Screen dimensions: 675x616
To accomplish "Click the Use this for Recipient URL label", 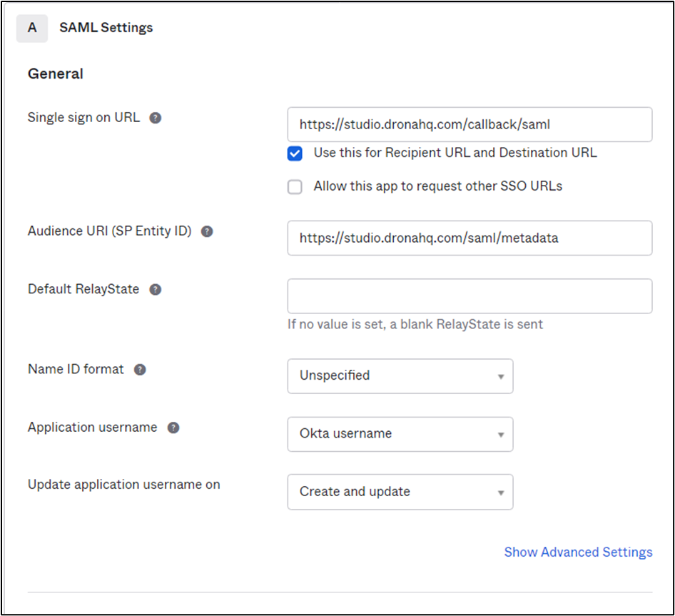I will [455, 153].
